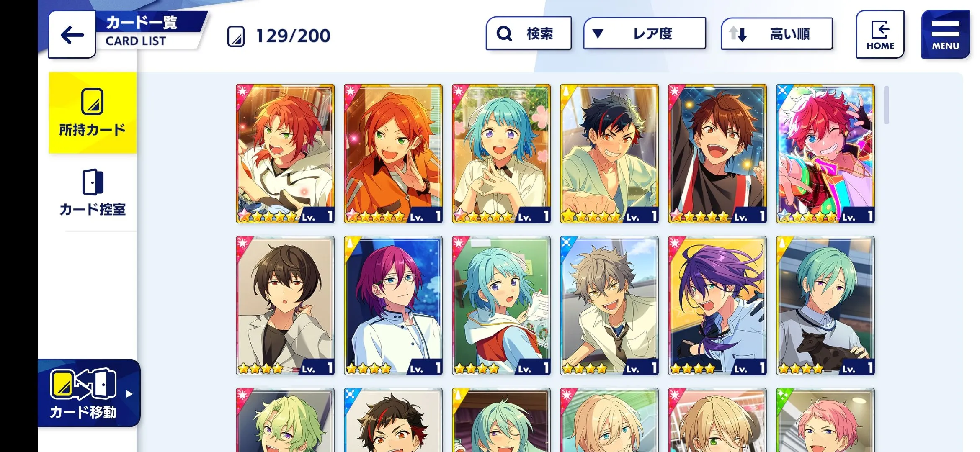The width and height of the screenshot is (980, 452).
Task: Click the magnifying glass search icon
Action: tap(504, 33)
